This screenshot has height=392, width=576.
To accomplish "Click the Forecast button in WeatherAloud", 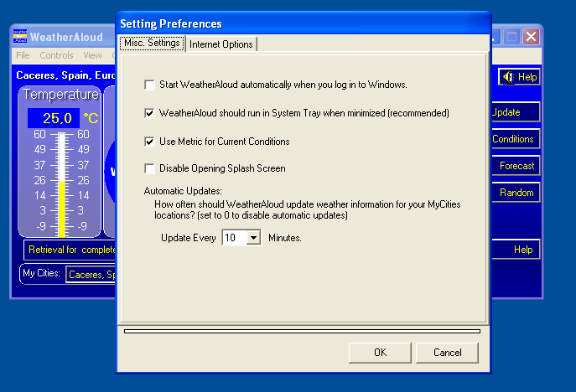I will 516,166.
